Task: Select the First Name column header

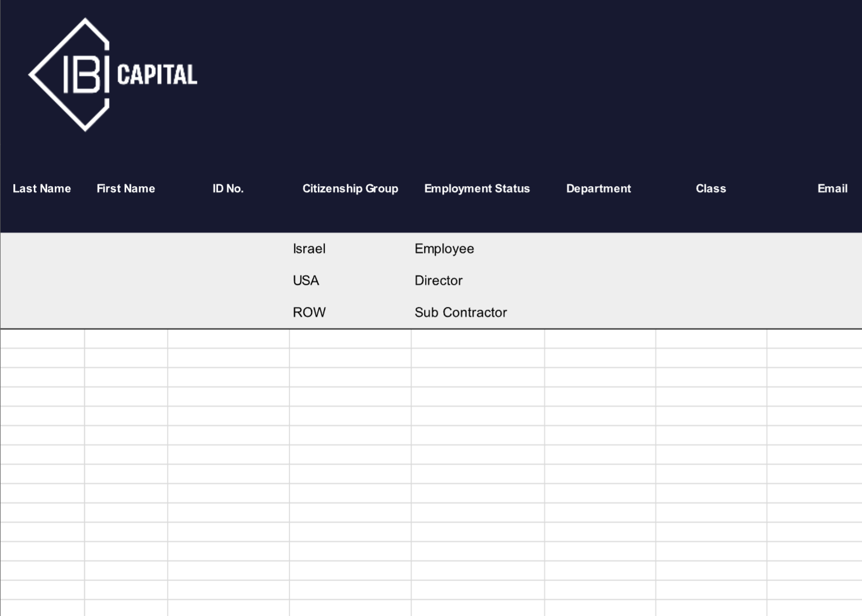Action: pyautogui.click(x=126, y=188)
